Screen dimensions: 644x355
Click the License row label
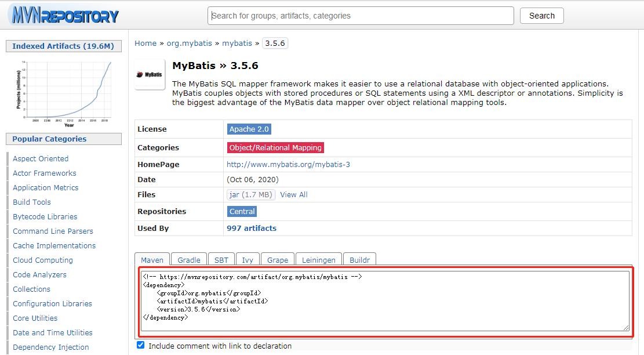[152, 129]
